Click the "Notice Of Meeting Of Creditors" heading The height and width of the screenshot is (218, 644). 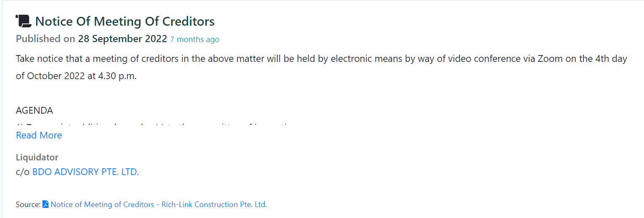(125, 21)
